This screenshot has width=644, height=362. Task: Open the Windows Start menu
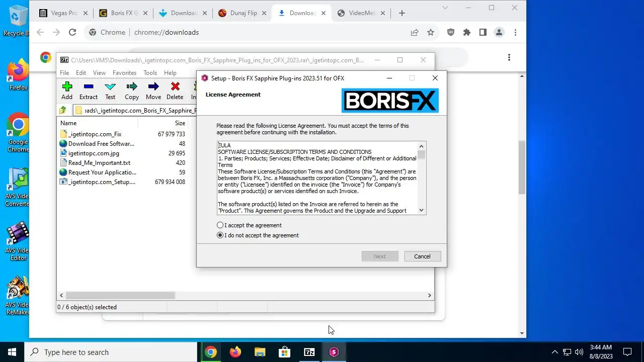coord(12,352)
